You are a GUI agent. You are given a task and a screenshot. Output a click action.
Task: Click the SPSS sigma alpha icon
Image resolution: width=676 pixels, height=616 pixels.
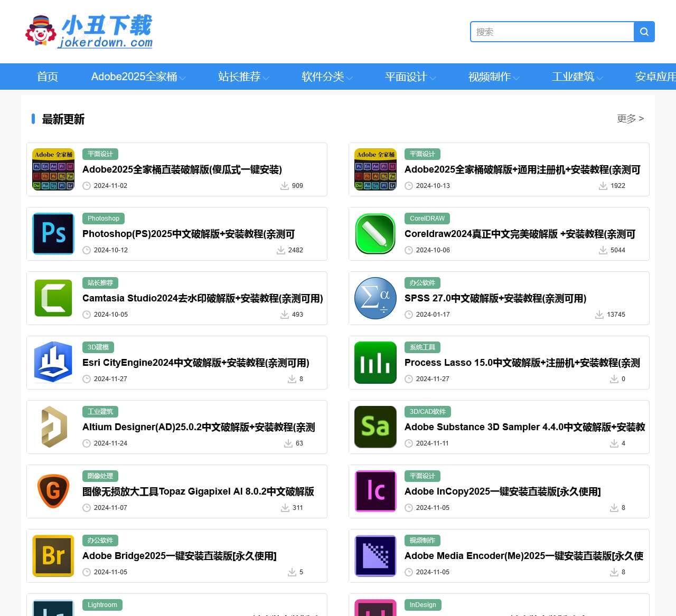(375, 298)
